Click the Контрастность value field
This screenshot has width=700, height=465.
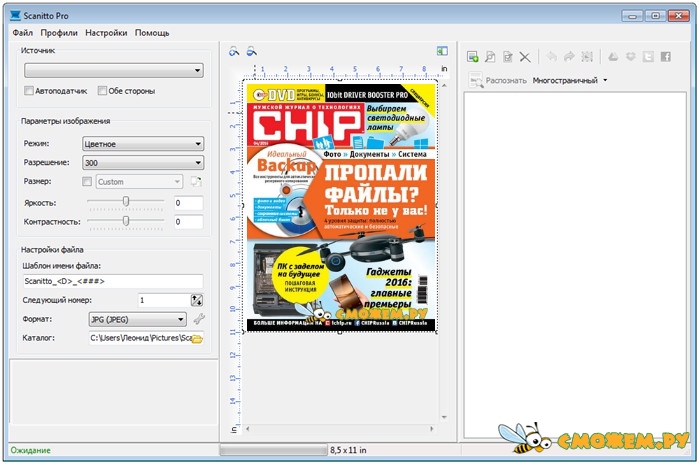tap(188, 221)
